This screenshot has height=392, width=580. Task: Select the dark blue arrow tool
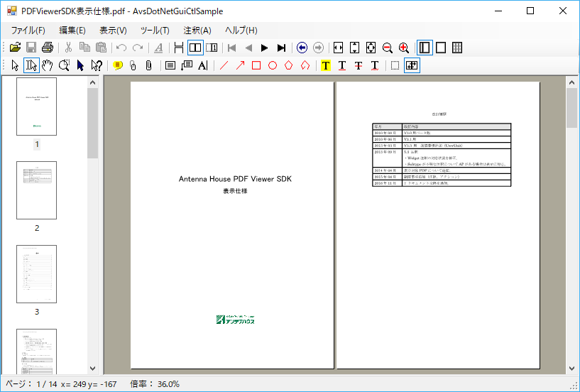pos(80,65)
